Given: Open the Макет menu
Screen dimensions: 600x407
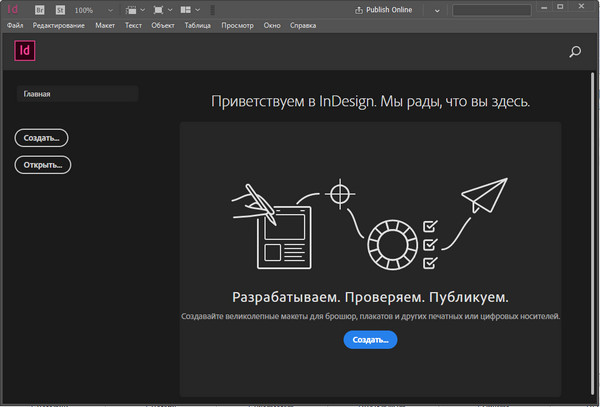Looking at the screenshot, I should click(x=105, y=23).
